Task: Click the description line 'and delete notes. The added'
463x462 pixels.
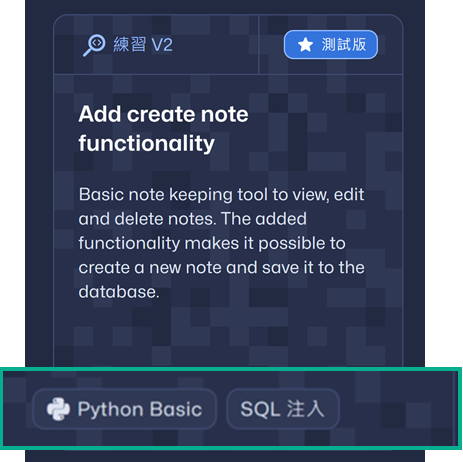Action: click(192, 219)
